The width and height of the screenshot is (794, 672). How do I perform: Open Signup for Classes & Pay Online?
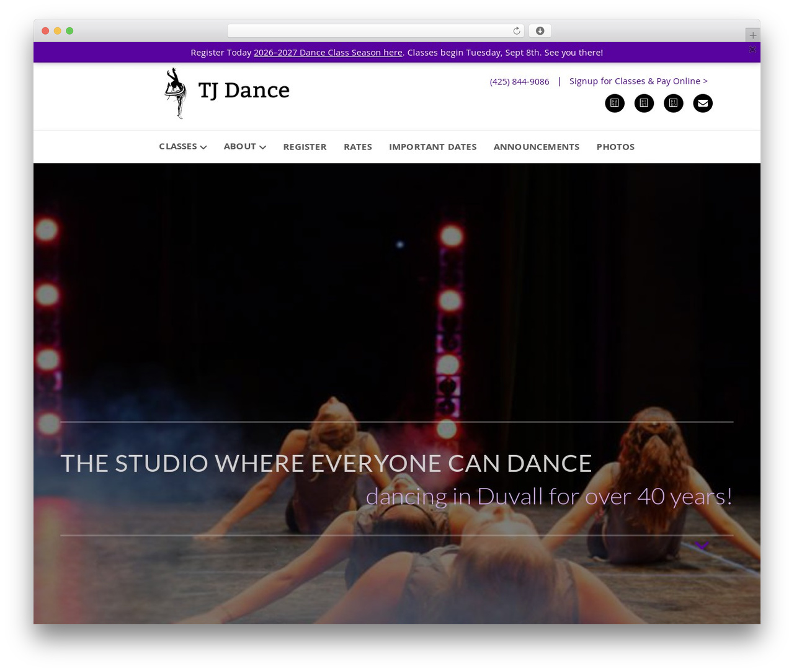point(638,81)
